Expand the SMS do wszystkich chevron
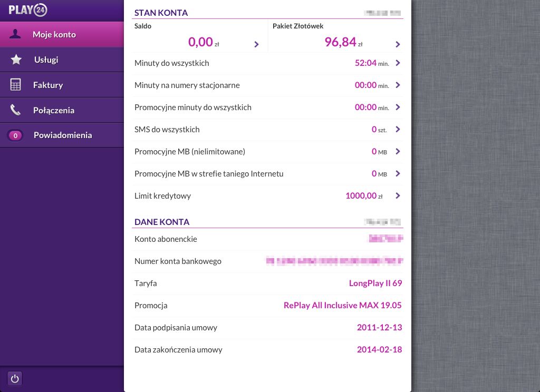This screenshot has width=540, height=392. (x=398, y=130)
